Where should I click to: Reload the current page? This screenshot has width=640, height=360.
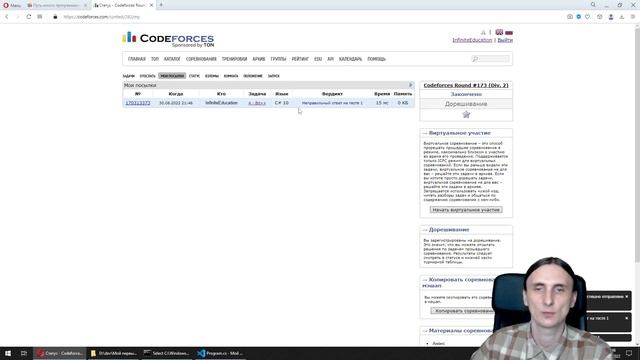(29, 17)
